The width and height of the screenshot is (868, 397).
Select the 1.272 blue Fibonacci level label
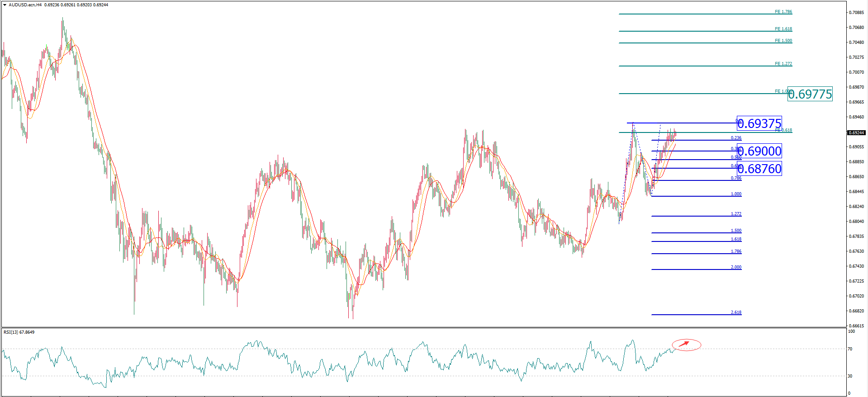tap(736, 214)
